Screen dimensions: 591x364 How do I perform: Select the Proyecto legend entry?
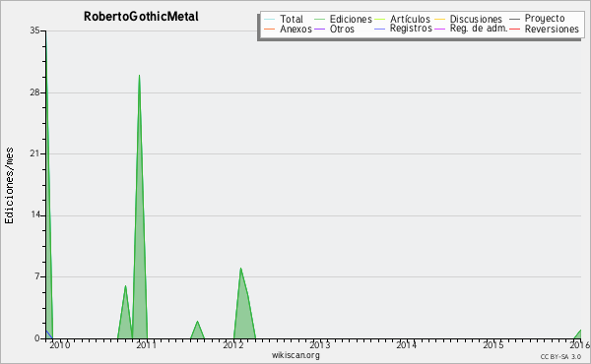545,19
